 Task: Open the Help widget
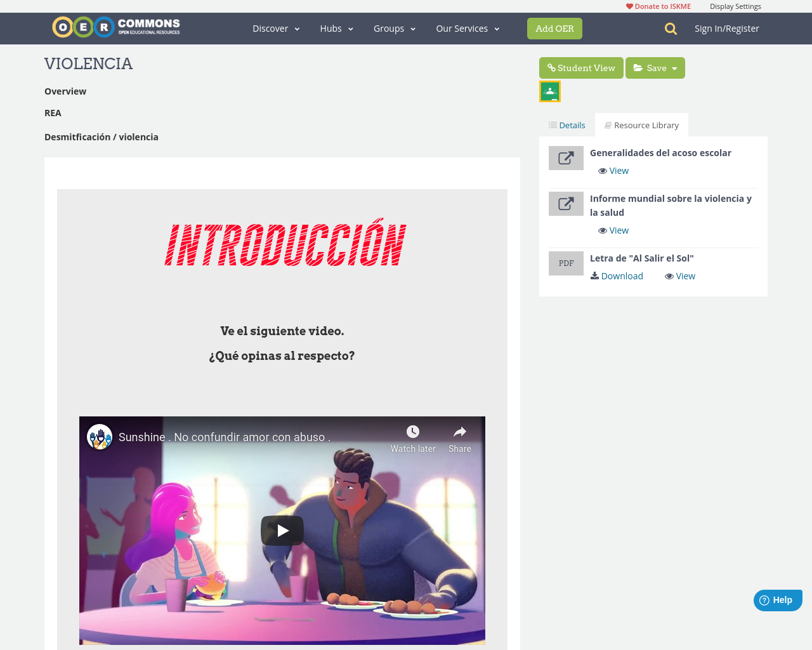pos(778,599)
